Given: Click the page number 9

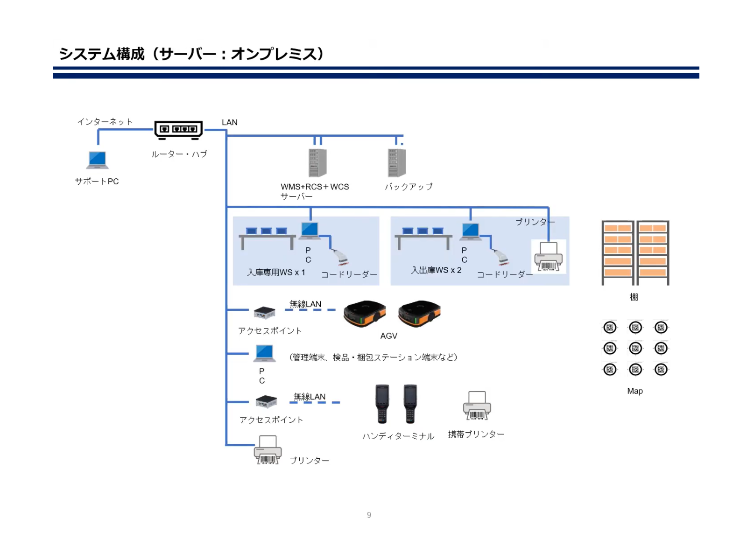Looking at the screenshot, I should [369, 515].
